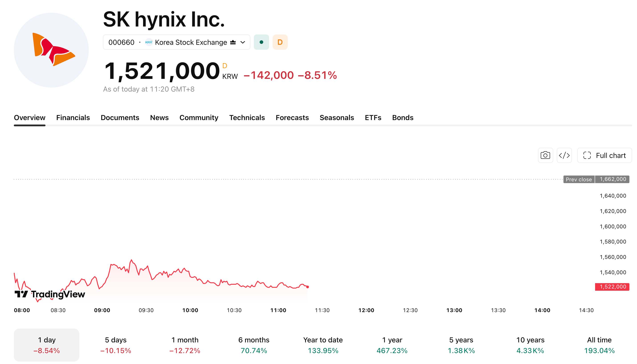Switch to the Technicals tab

click(247, 117)
